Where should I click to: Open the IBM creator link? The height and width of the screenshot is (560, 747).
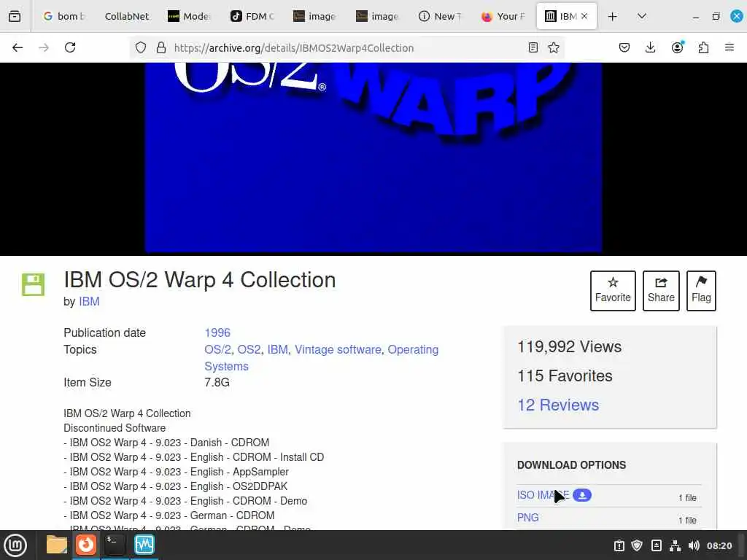pyautogui.click(x=89, y=301)
